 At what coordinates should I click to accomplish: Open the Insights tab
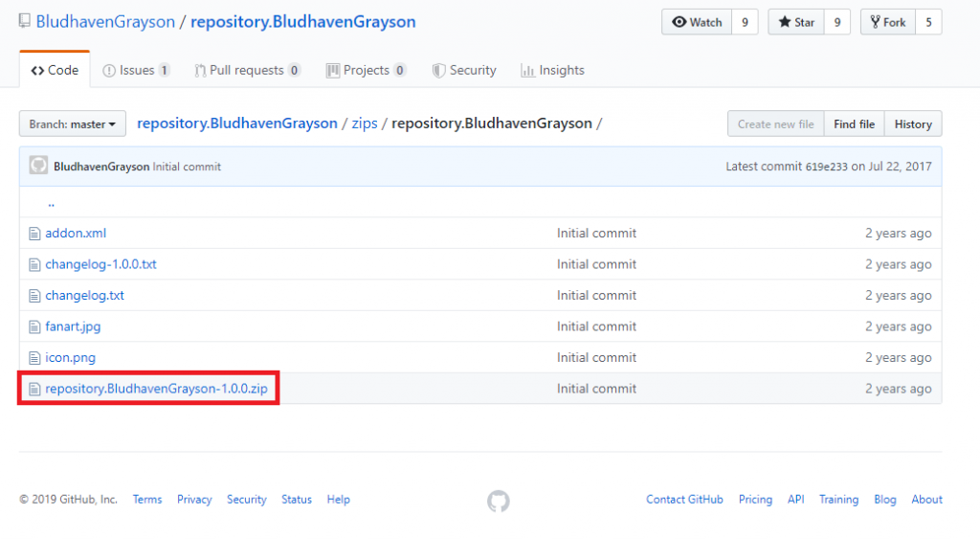[x=552, y=70]
